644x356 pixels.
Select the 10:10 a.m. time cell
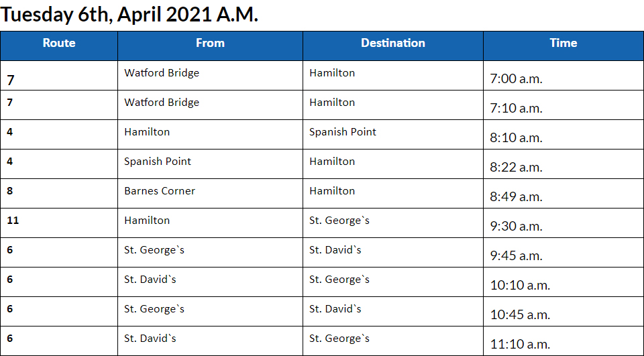click(520, 285)
